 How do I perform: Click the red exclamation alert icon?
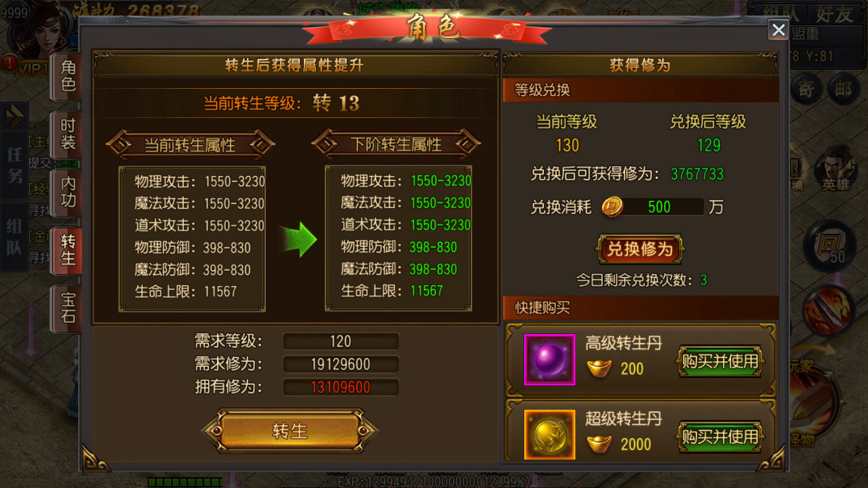[9, 64]
